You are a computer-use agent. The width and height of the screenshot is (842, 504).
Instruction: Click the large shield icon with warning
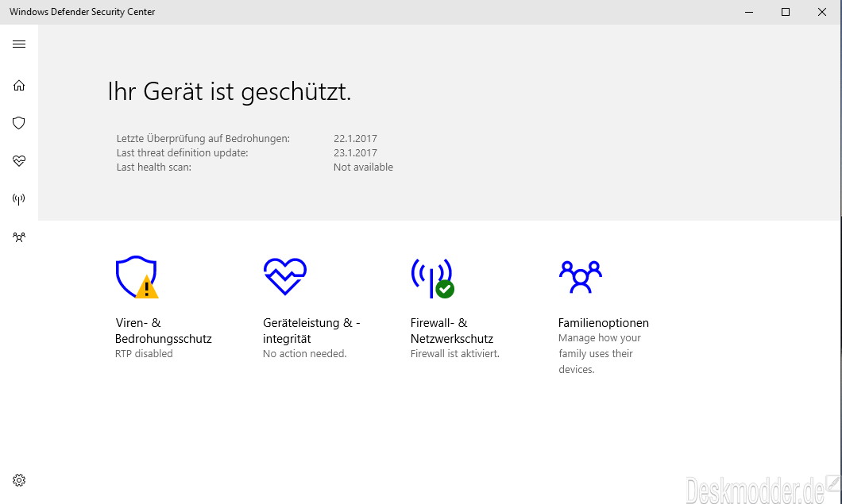click(137, 277)
